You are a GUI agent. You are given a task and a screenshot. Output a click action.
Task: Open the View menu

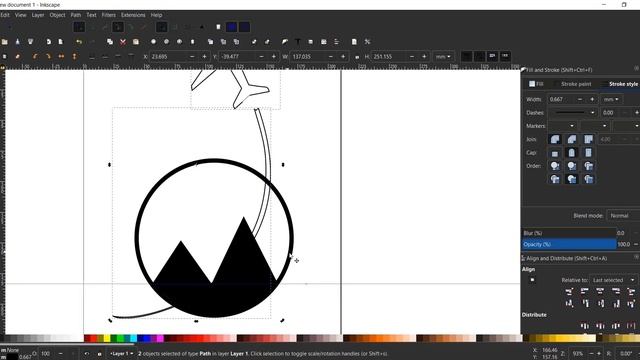tap(20, 15)
